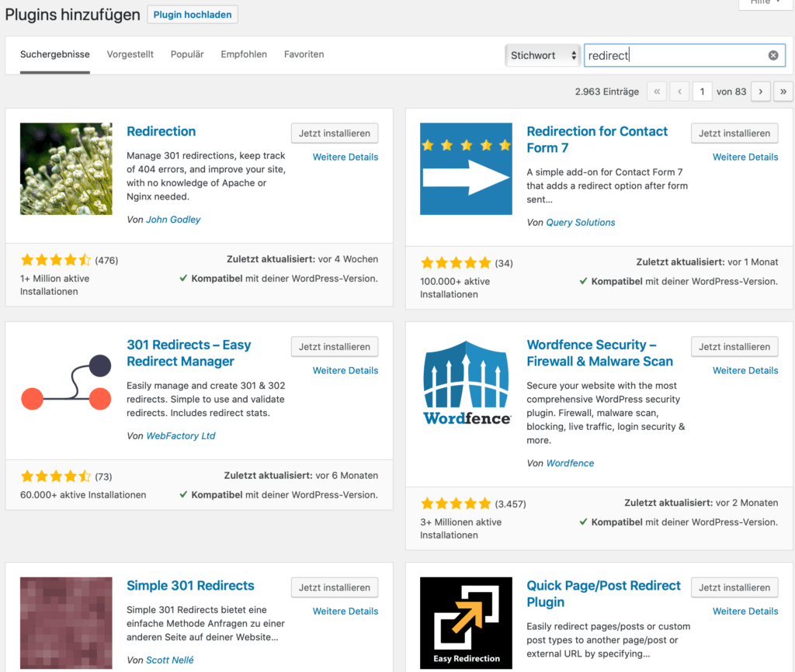Click the 60.000+ aktive Installationen text

pyautogui.click(x=83, y=495)
